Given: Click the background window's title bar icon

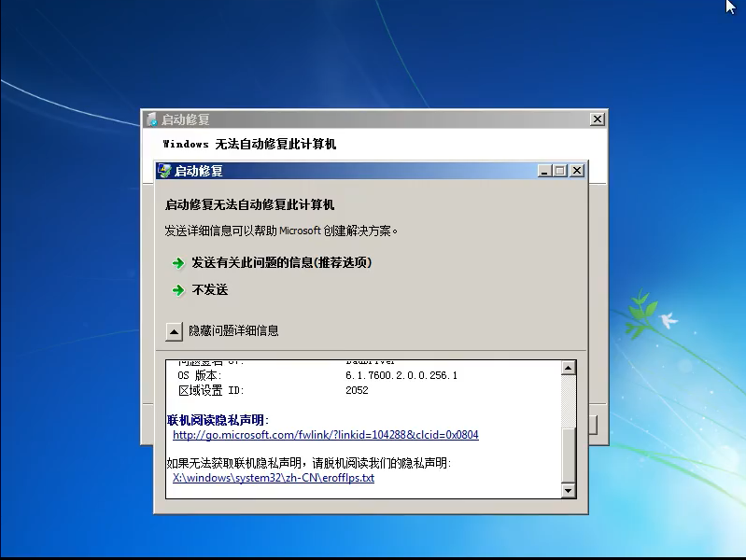Looking at the screenshot, I should coord(152,119).
